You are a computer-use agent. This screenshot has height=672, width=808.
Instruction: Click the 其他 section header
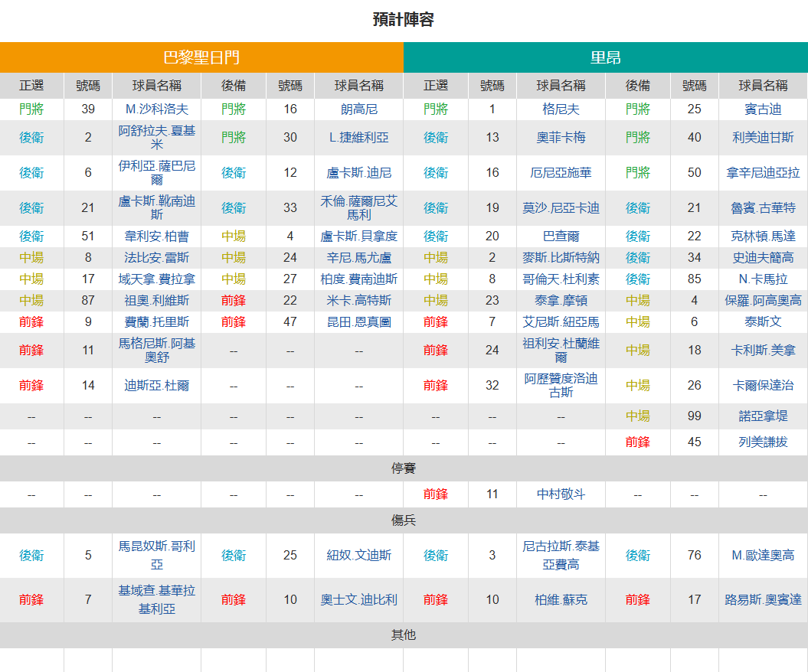[x=404, y=635]
